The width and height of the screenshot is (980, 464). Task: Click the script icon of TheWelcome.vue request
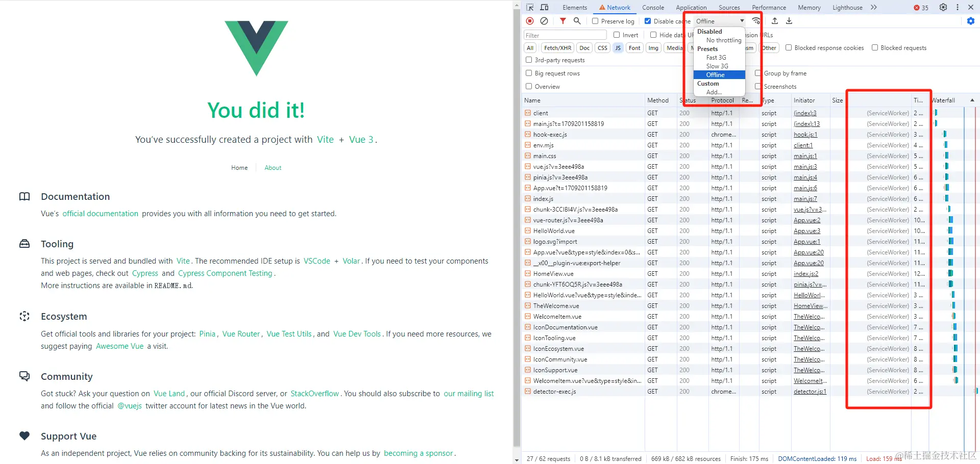tap(528, 306)
